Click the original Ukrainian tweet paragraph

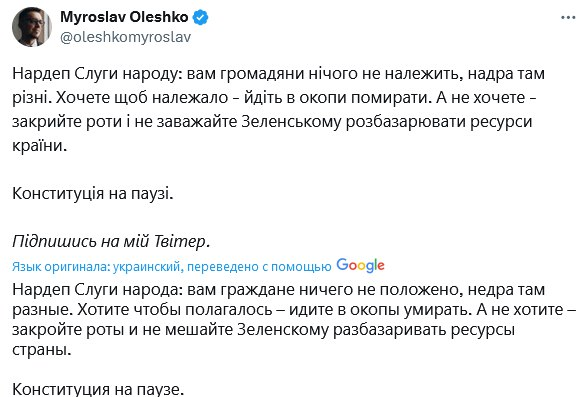point(279,110)
